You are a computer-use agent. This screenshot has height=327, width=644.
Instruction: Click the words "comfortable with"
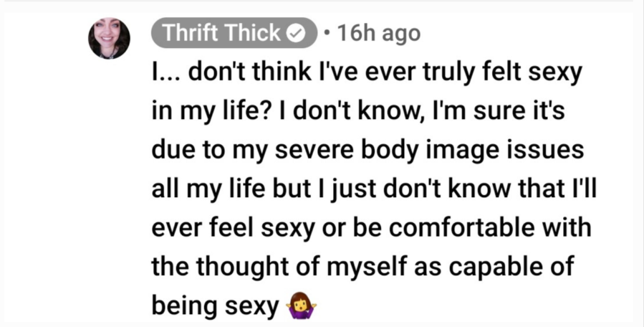pyautogui.click(x=490, y=227)
